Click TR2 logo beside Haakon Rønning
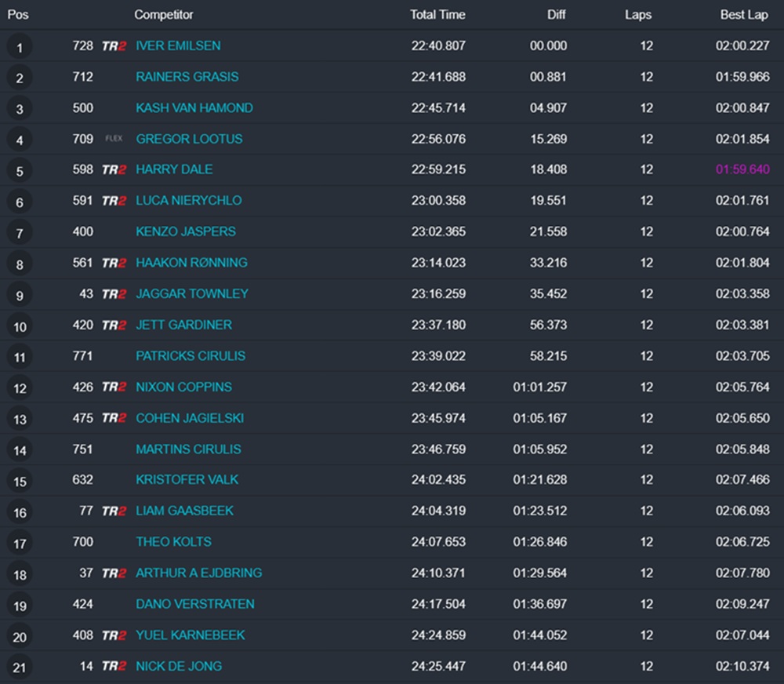 point(114,263)
